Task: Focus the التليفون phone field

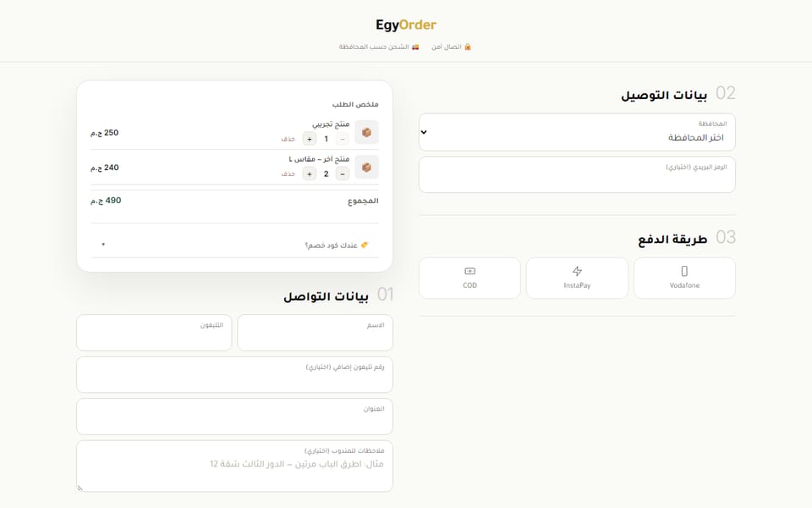Action: point(154,332)
